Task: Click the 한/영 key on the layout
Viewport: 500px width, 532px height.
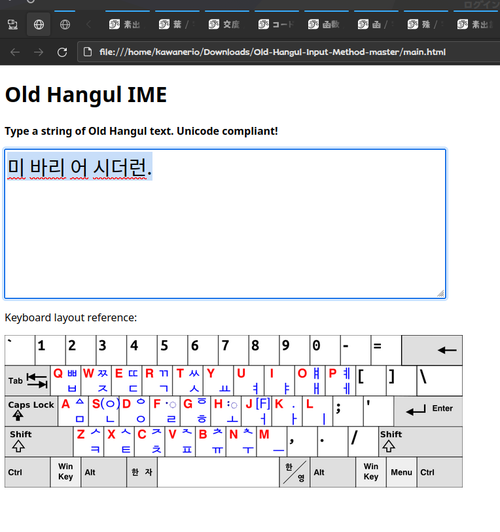Action: coord(294,472)
